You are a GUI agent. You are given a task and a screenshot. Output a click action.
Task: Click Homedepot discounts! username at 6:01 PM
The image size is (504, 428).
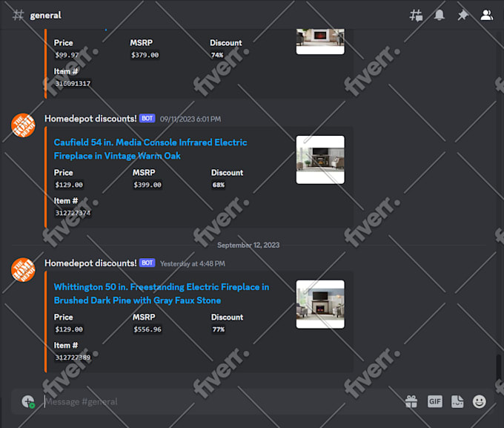(x=90, y=119)
